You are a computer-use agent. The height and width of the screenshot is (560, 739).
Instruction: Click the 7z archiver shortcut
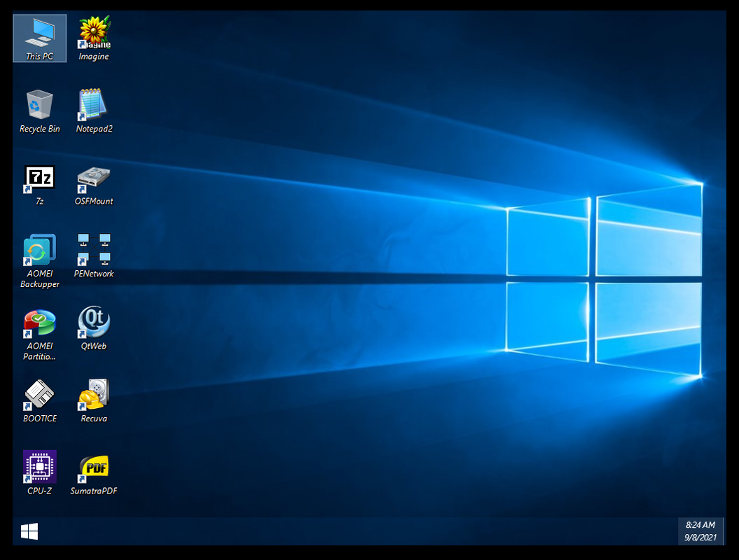[40, 185]
